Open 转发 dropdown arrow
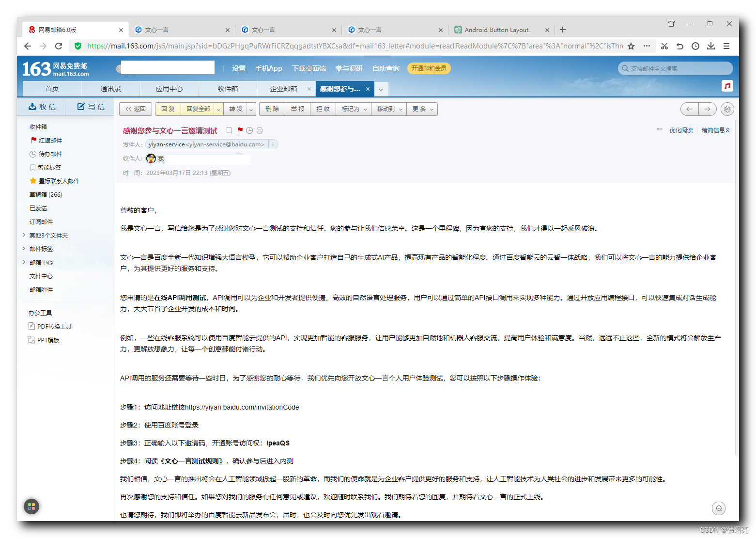Viewport: 756px width, 538px height. (x=251, y=109)
